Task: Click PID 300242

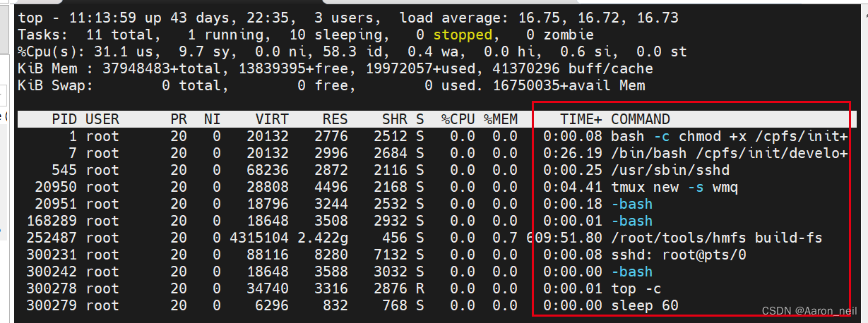Action: click(52, 272)
